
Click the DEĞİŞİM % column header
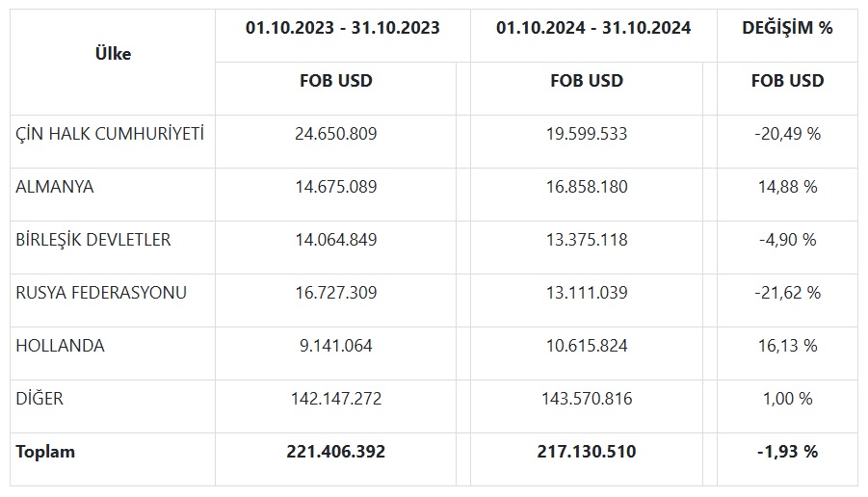click(787, 28)
